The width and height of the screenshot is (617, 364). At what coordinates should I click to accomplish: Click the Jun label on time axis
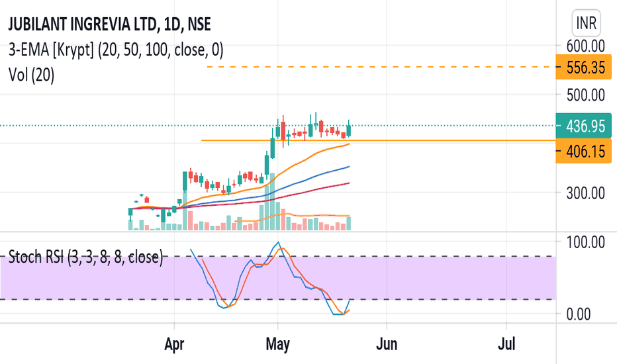pos(387,344)
